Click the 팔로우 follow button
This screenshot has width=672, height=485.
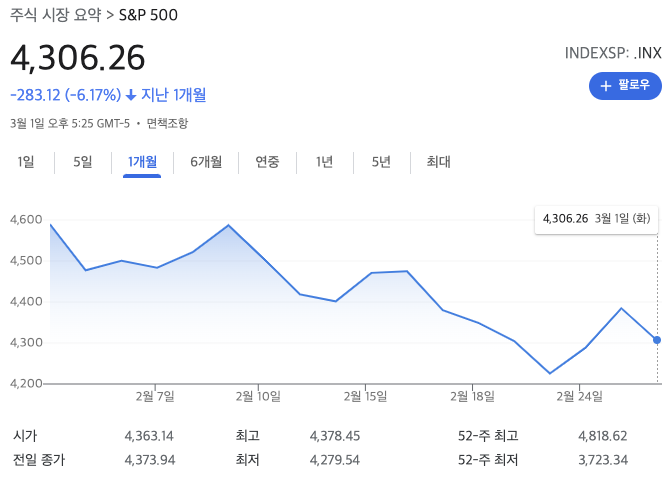coord(625,86)
